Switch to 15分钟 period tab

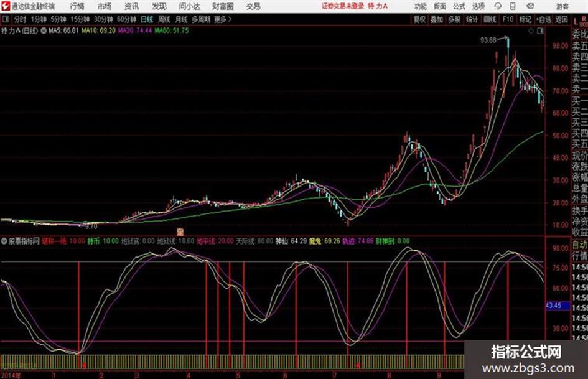(80, 19)
